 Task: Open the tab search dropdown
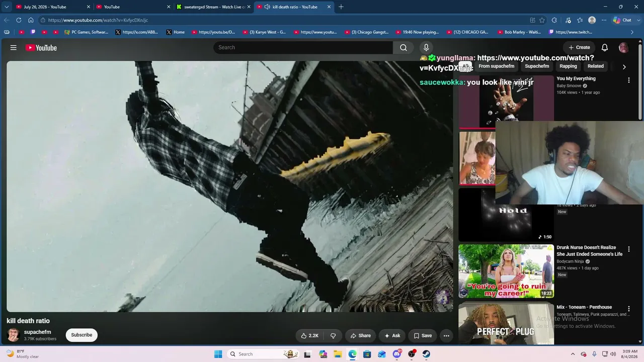pos(7,7)
